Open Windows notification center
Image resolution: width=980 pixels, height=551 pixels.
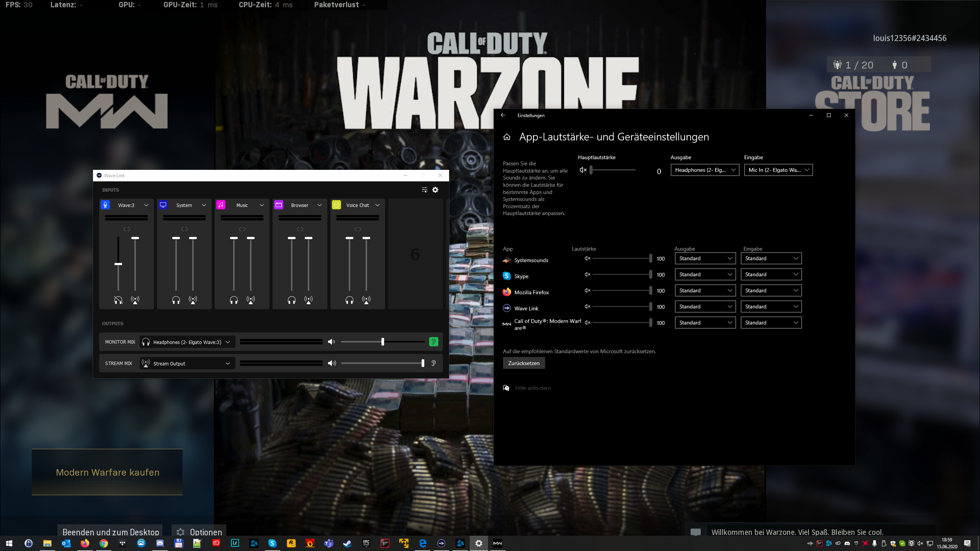967,543
